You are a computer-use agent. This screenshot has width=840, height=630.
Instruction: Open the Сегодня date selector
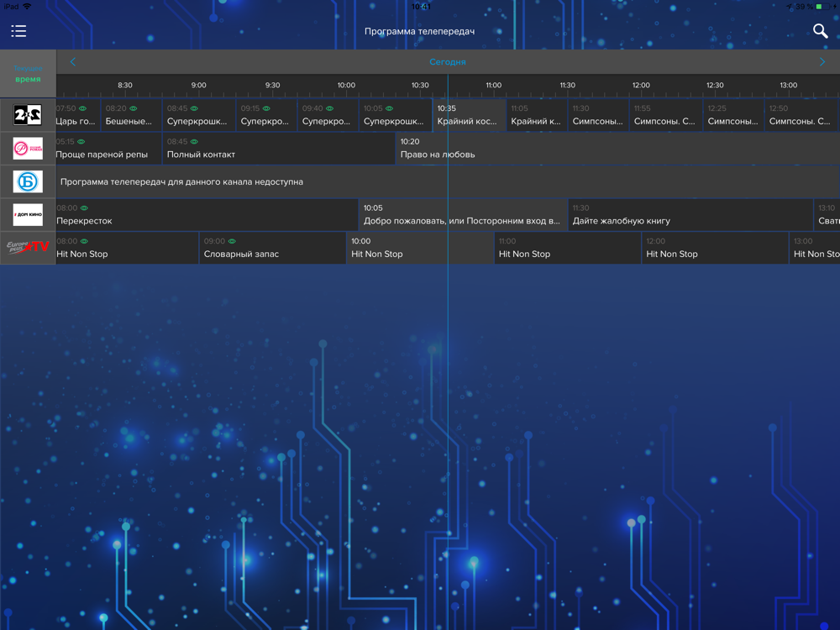click(x=448, y=61)
